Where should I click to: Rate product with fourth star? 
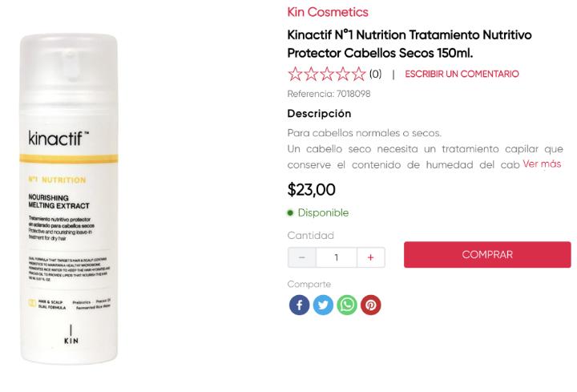[343, 74]
